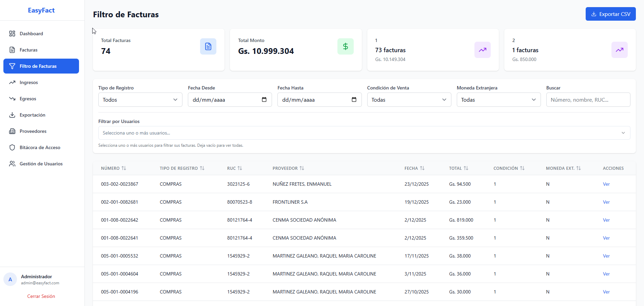
Task: Open calendar picker in Fecha Desde field
Action: tap(264, 100)
